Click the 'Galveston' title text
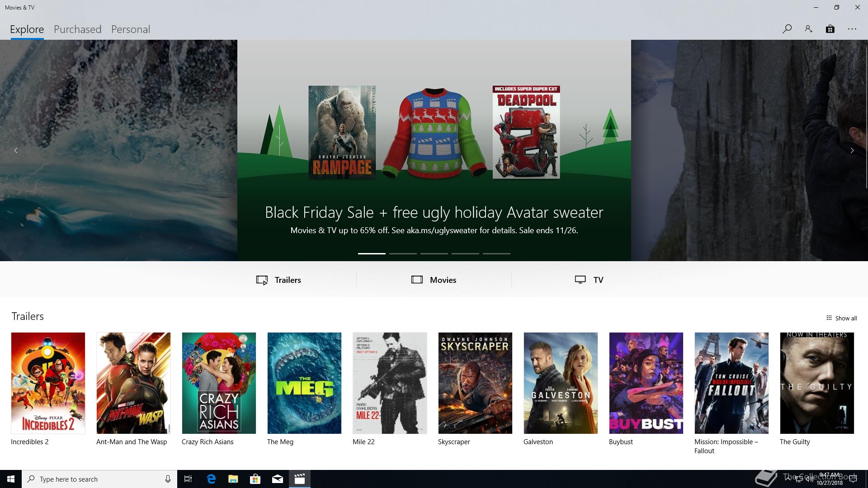The width and height of the screenshot is (868, 488). (538, 442)
